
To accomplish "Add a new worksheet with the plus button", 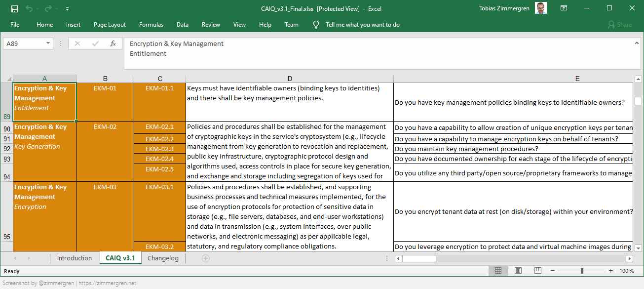I will (205, 257).
